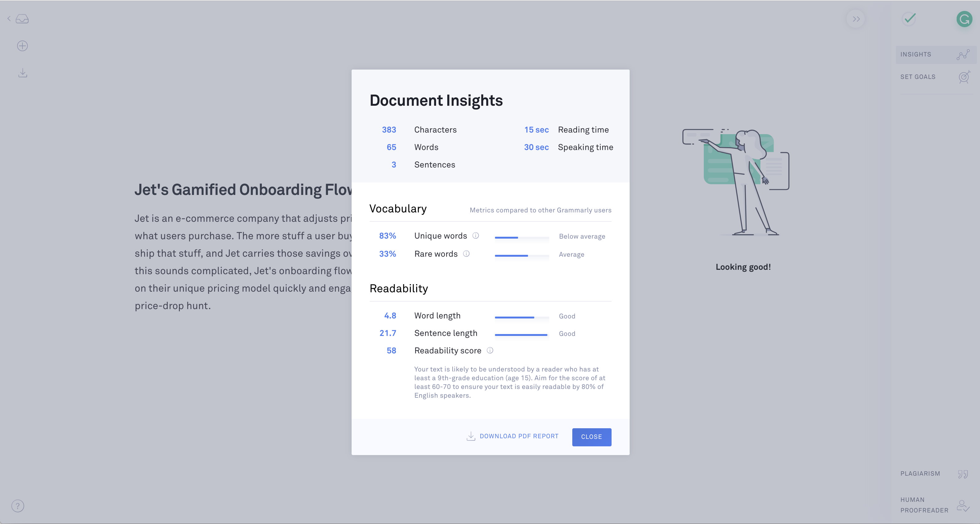
Task: Download the PDF report
Action: [x=512, y=436]
